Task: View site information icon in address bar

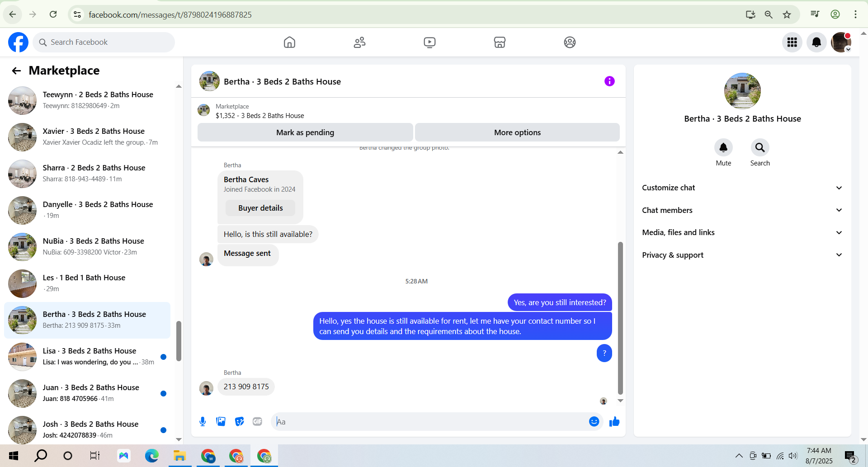Action: point(77,14)
